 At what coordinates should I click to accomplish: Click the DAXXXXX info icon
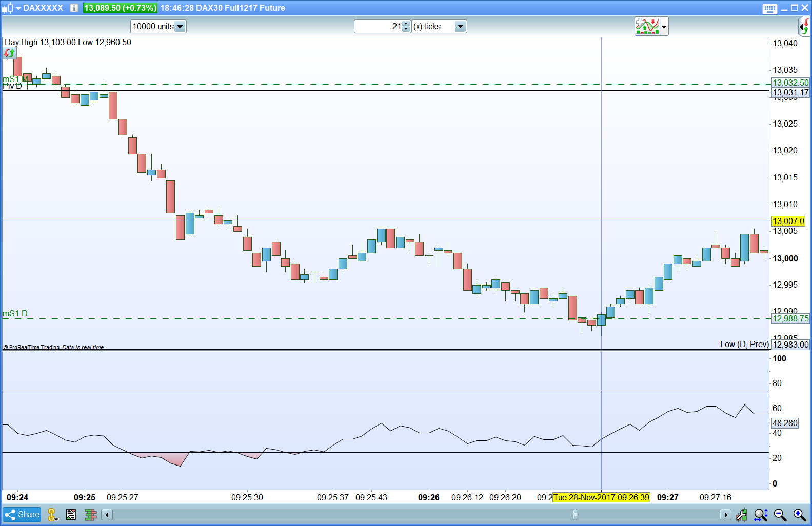point(74,8)
